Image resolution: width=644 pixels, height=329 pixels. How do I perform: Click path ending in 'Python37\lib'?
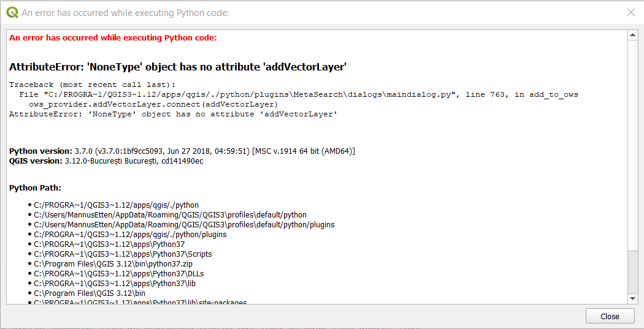115,284
